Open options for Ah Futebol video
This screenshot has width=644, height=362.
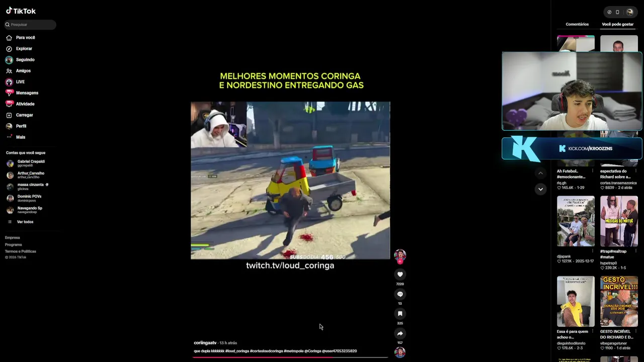click(593, 171)
